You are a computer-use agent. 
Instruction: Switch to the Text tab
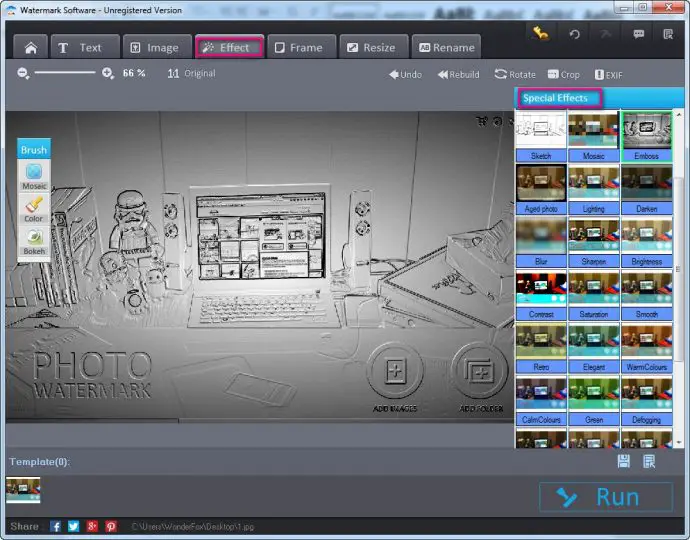point(80,47)
